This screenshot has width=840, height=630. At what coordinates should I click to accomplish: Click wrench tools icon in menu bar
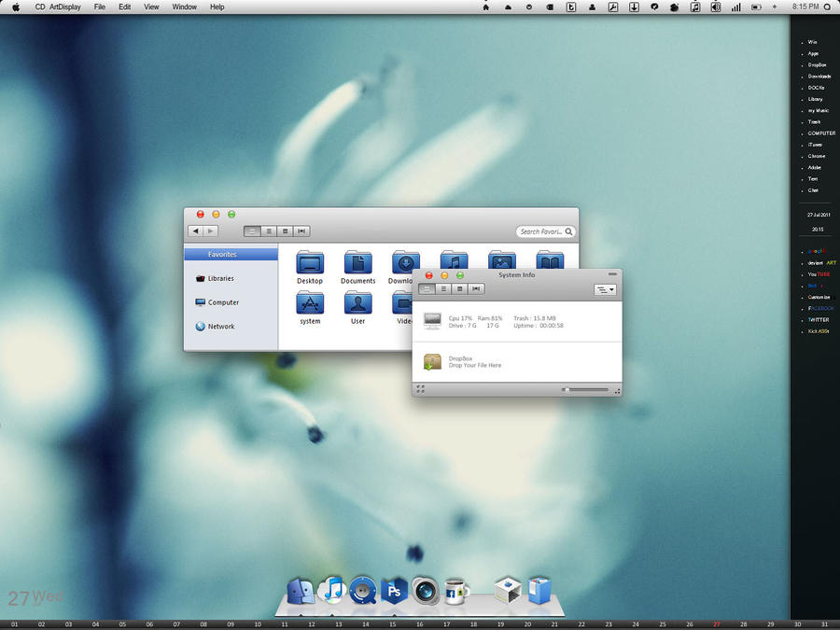613,7
